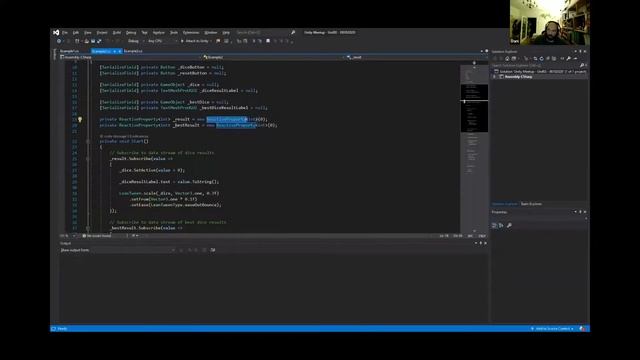Click Home icon in Solution Explorer toolbar
640x360 pixels.
click(x=507, y=59)
